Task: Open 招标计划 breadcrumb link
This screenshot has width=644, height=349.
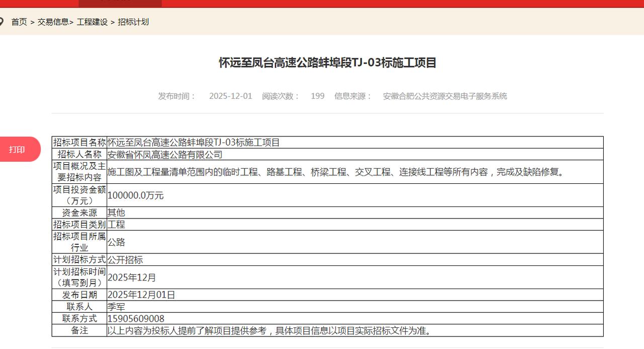Action: pos(133,22)
